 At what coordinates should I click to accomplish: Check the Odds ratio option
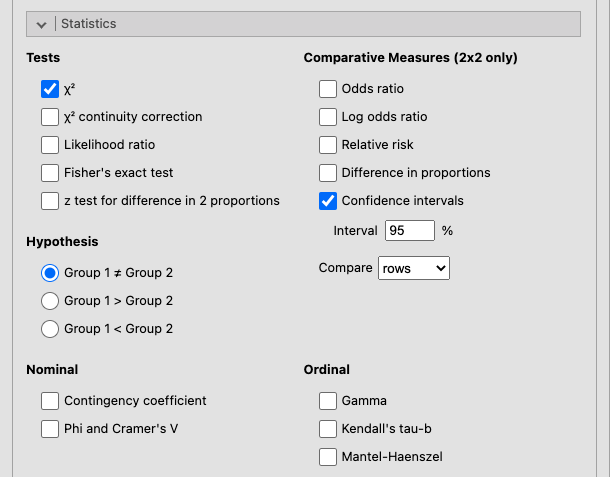(328, 89)
